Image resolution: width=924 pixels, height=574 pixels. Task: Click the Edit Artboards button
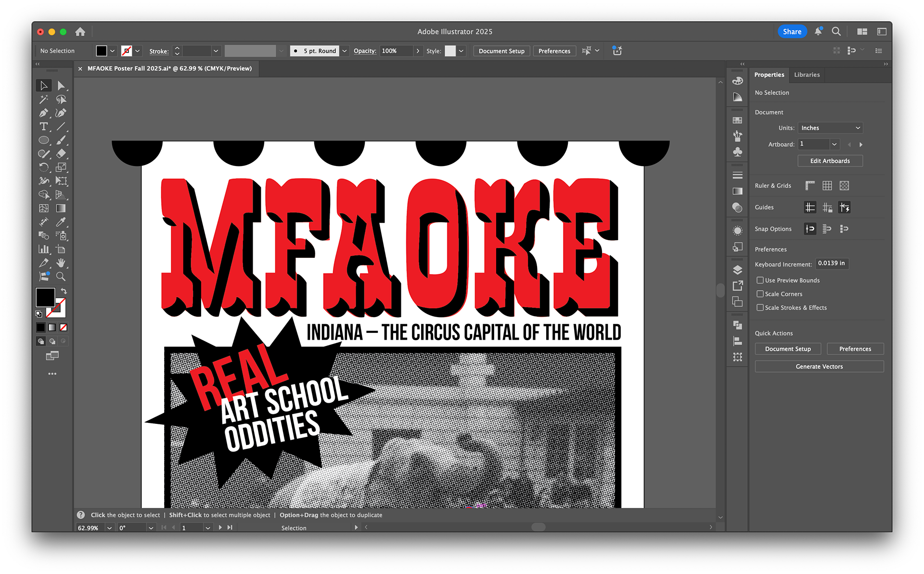click(x=830, y=161)
